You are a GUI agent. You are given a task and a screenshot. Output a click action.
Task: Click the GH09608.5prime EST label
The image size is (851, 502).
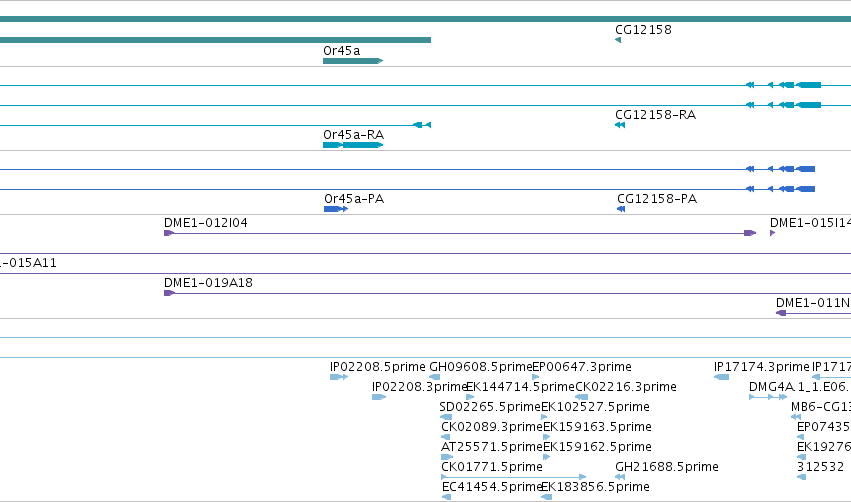pos(481,367)
